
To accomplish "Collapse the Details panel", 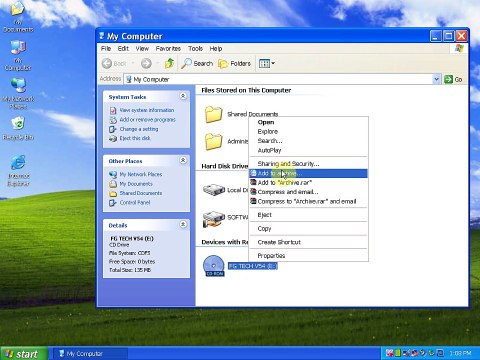I will pos(183,224).
